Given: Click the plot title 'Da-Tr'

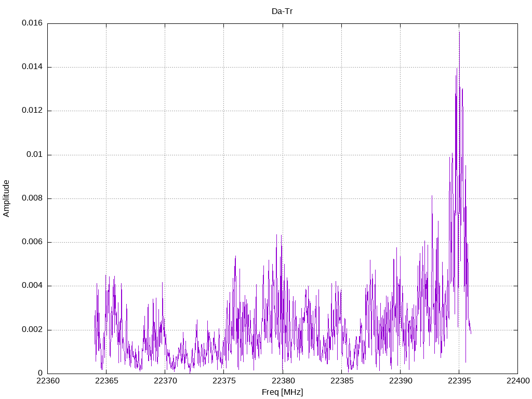Looking at the screenshot, I should tap(282, 11).
